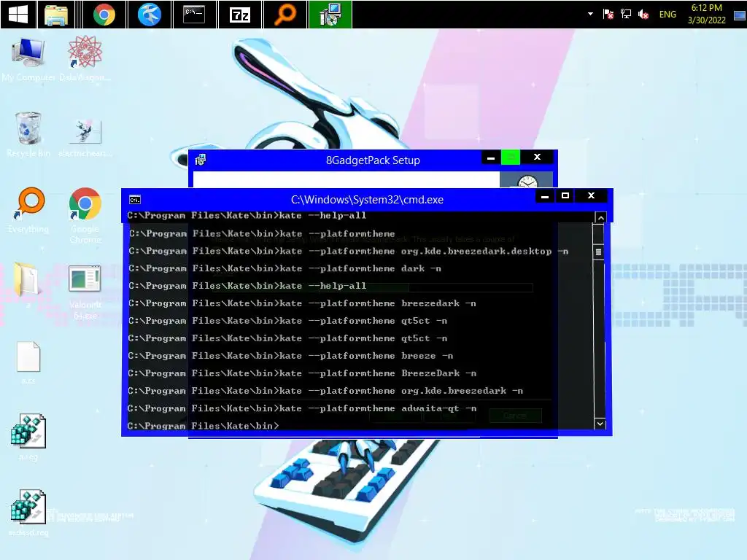Image resolution: width=747 pixels, height=560 pixels.
Task: Open Action Center flag tray icon
Action: 608,15
